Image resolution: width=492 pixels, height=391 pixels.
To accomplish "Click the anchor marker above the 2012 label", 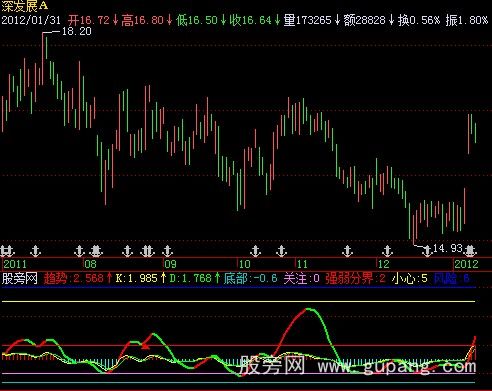I will pos(470,251).
